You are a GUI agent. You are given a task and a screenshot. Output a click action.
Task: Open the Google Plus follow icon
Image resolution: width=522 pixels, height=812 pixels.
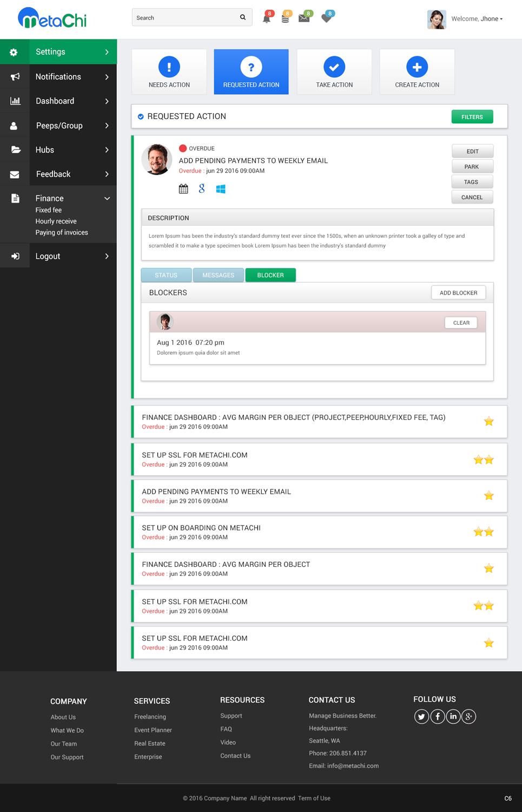tap(469, 717)
